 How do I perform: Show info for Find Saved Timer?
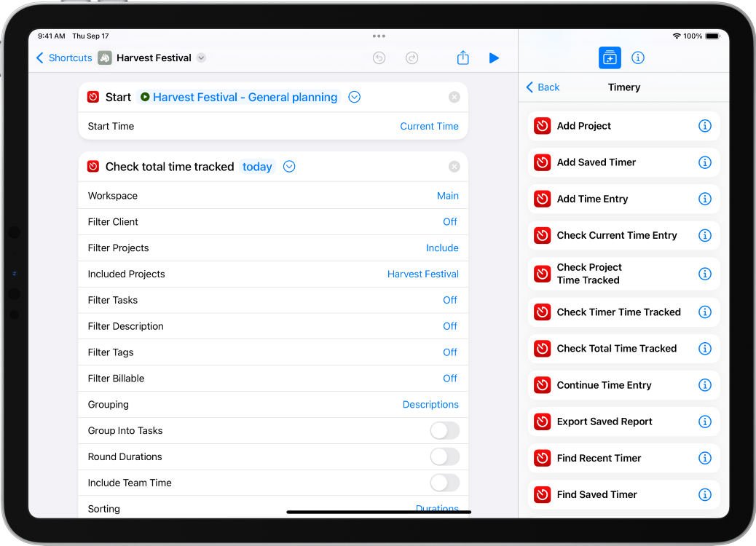click(705, 494)
